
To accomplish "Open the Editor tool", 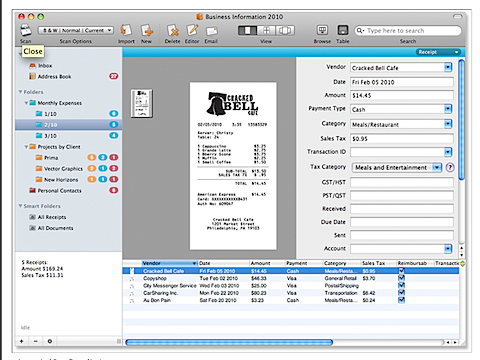I will pyautogui.click(x=192, y=30).
